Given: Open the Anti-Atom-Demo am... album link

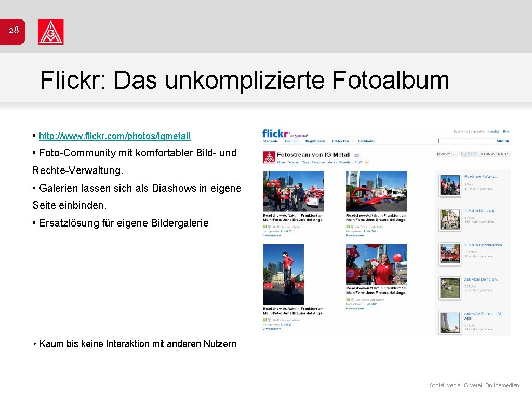Looking at the screenshot, I should (x=482, y=280).
